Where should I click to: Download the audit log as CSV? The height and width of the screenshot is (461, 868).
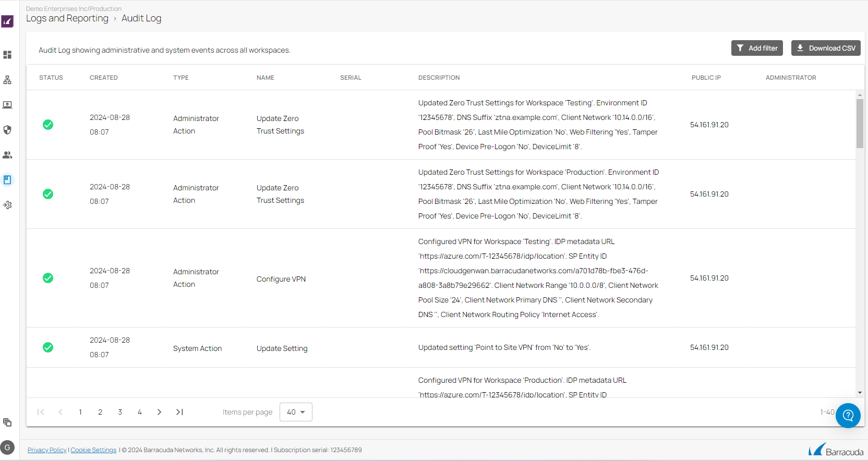(x=826, y=48)
